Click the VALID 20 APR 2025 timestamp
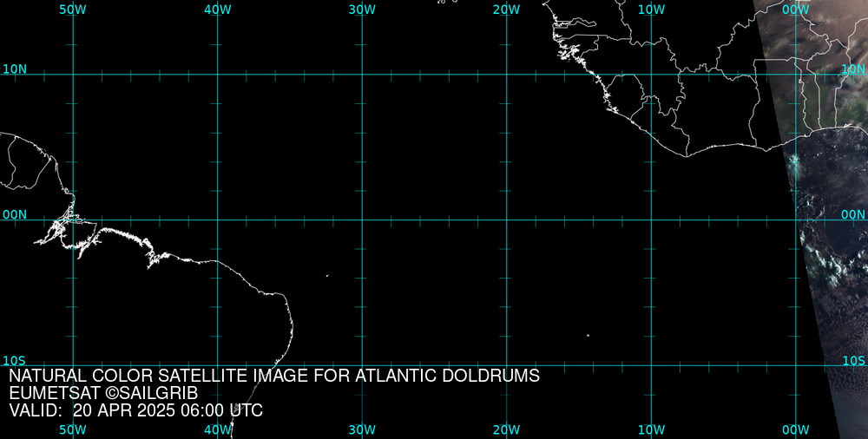The height and width of the screenshot is (439, 868). tap(135, 410)
